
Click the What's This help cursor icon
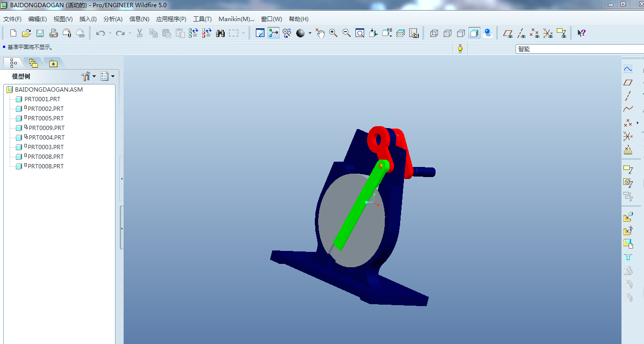coord(581,33)
